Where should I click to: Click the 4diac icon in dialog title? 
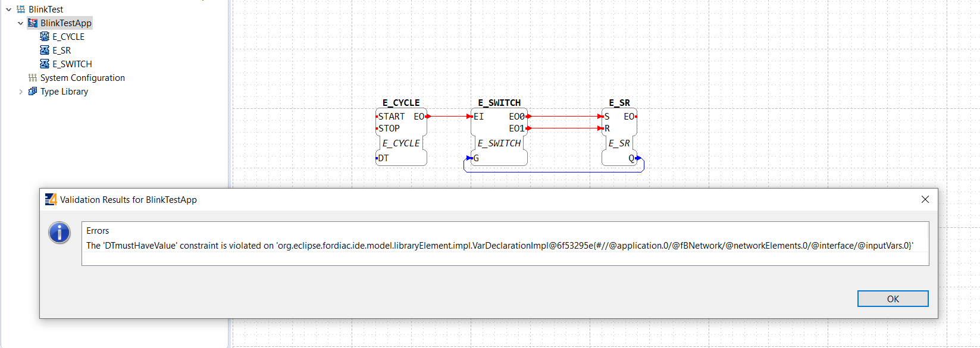click(51, 199)
